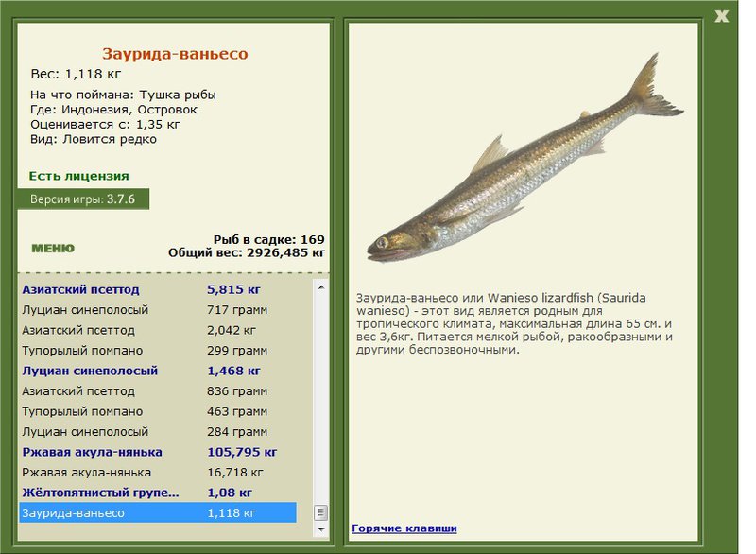Image resolution: width=756 pixels, height=554 pixels.
Task: Click the Есть лицензия text
Action: click(x=78, y=176)
